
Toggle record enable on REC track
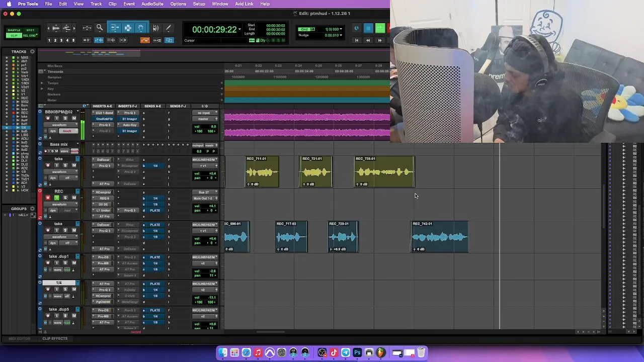pyautogui.click(x=48, y=198)
